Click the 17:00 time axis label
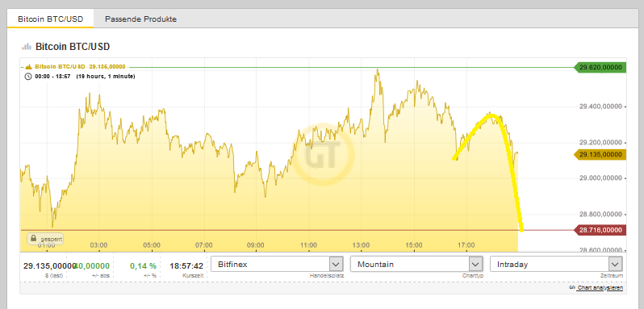 466,245
